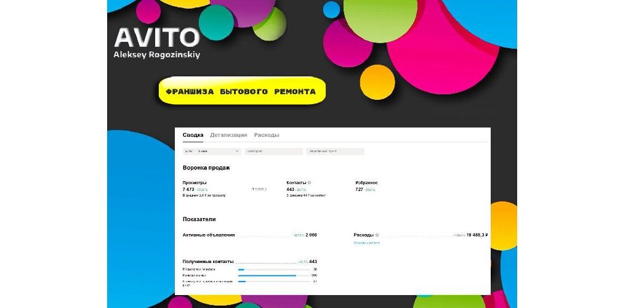The height and width of the screenshot is (308, 644).
Task: Click the Показатели heading
Action: pyautogui.click(x=199, y=220)
